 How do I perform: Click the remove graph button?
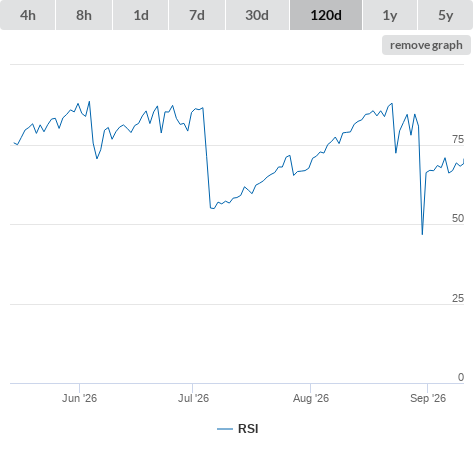[x=426, y=45]
